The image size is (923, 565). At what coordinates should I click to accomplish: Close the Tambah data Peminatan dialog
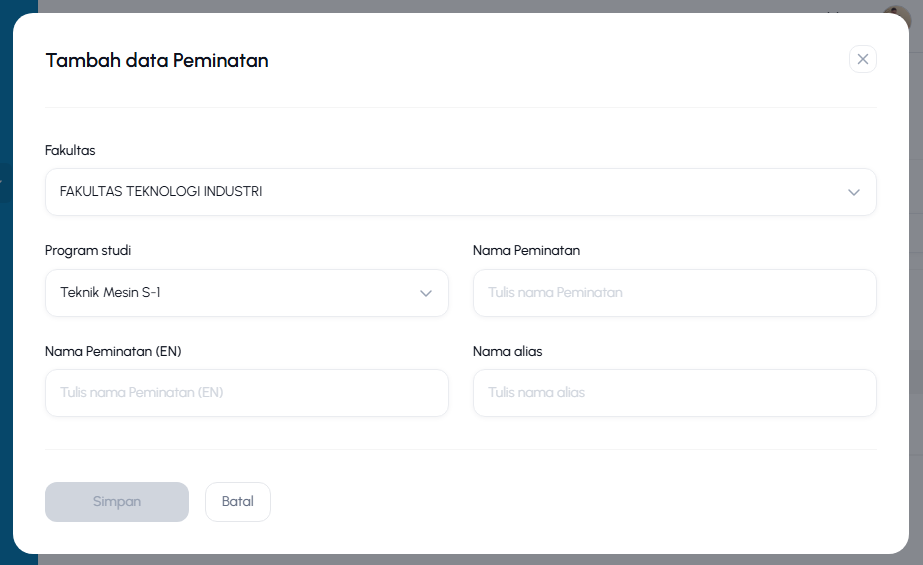862,59
